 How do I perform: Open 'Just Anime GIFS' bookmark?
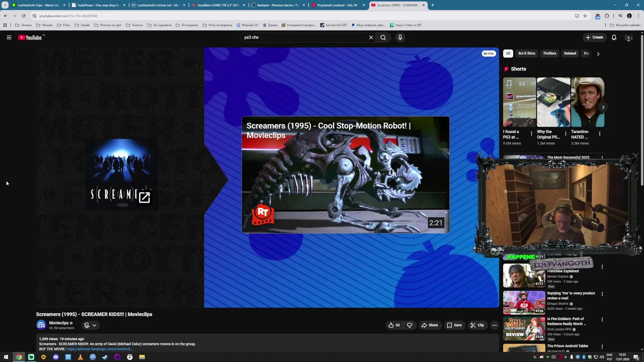pos(334,25)
